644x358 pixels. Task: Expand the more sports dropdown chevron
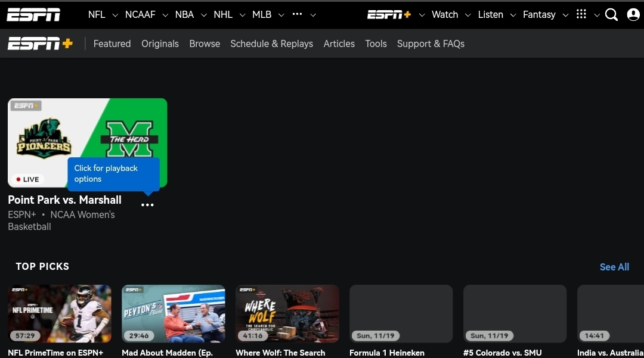(313, 15)
